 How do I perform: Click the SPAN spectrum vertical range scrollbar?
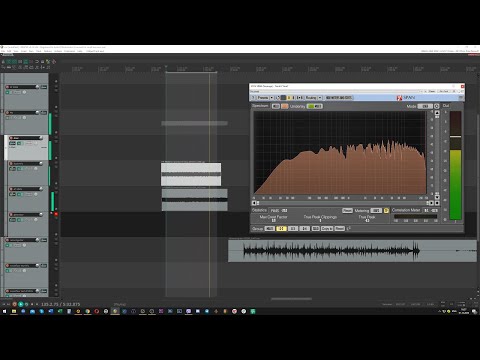[x=437, y=154]
